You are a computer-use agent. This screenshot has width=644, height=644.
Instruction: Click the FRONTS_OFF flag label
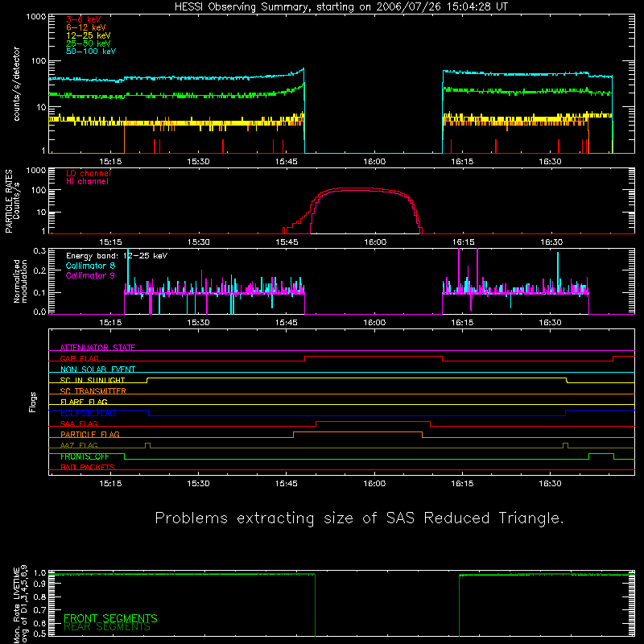tap(85, 456)
